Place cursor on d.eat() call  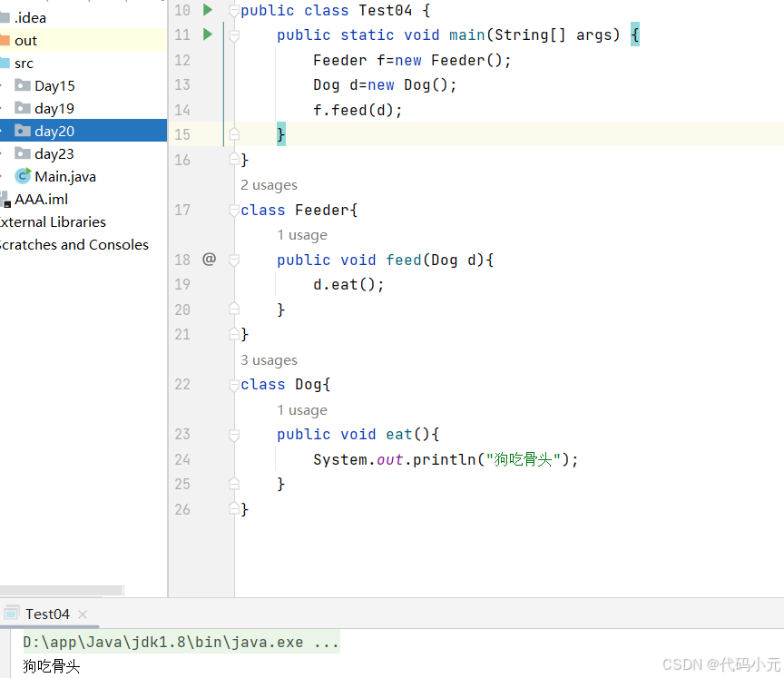pos(348,284)
